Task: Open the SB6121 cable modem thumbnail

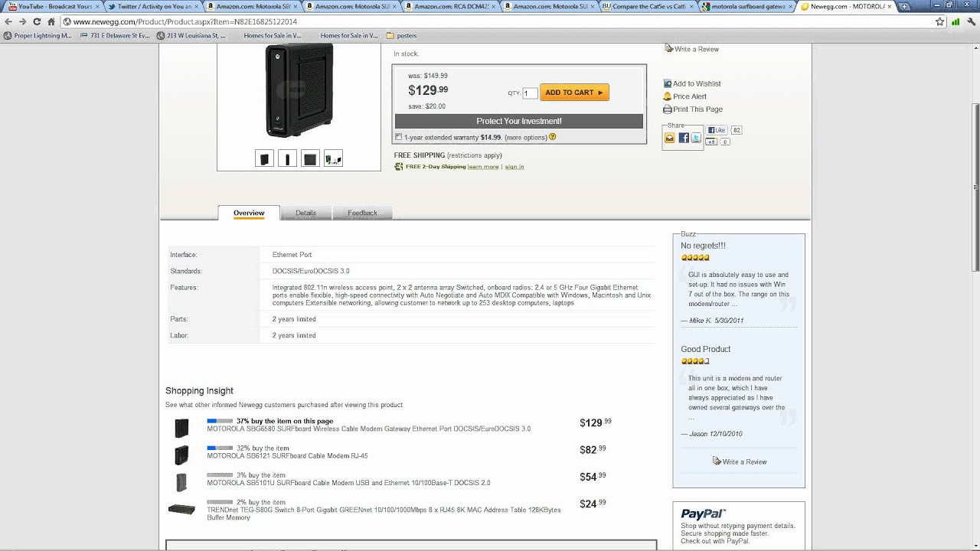Action: 181,455
